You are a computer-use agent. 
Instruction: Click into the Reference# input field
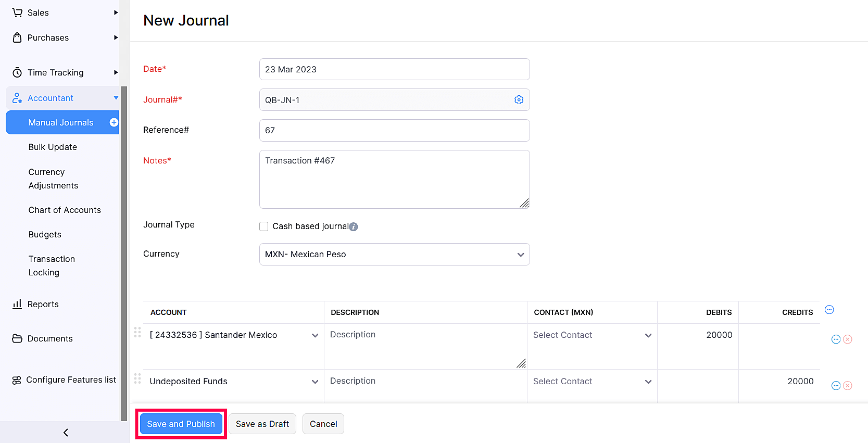coord(394,130)
